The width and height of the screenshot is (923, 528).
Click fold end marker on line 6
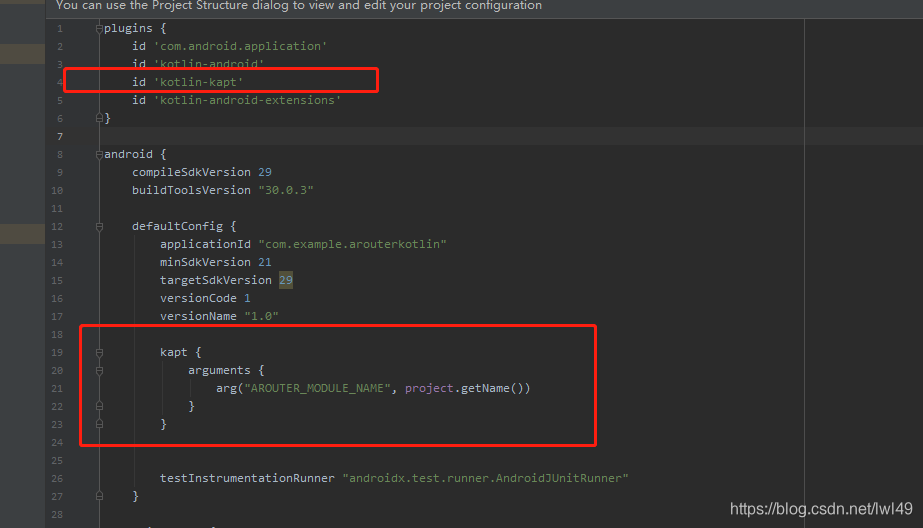99,118
